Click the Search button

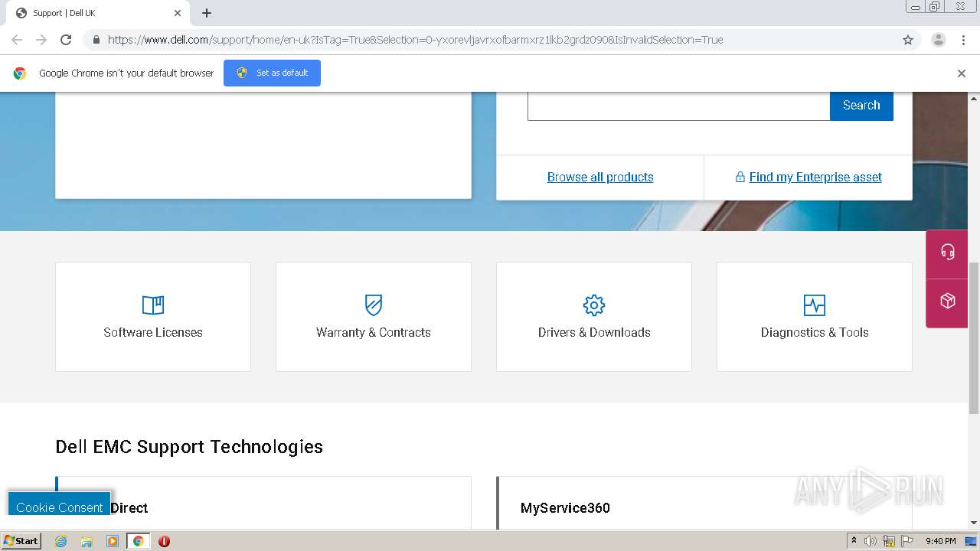[861, 106]
